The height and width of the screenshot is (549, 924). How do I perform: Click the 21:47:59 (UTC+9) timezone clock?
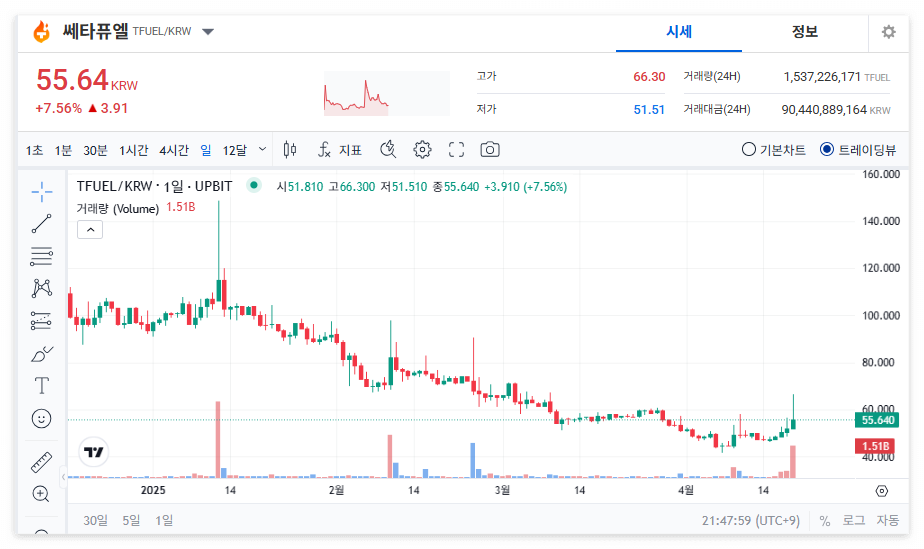(x=751, y=521)
